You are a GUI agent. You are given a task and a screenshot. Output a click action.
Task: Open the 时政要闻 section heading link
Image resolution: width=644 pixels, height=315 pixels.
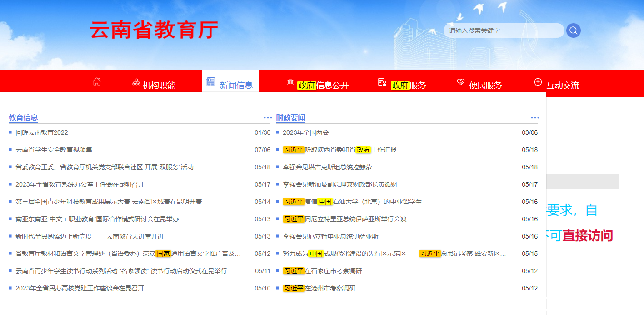pos(291,117)
